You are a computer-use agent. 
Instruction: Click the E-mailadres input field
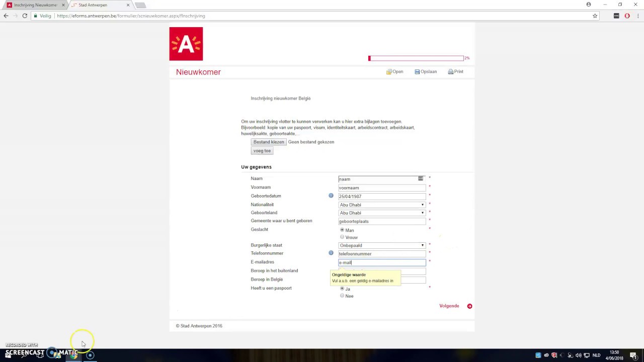[382, 262]
